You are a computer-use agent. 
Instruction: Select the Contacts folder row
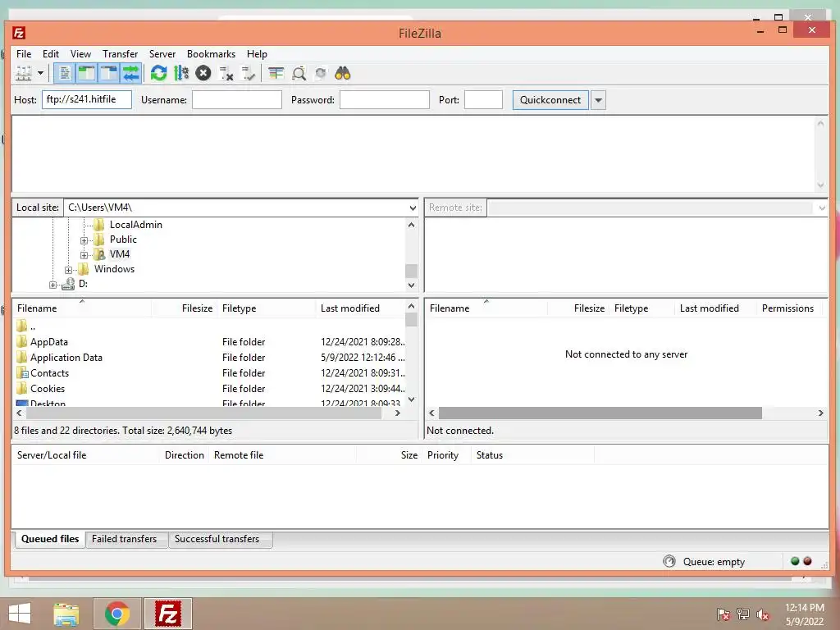pos(210,373)
